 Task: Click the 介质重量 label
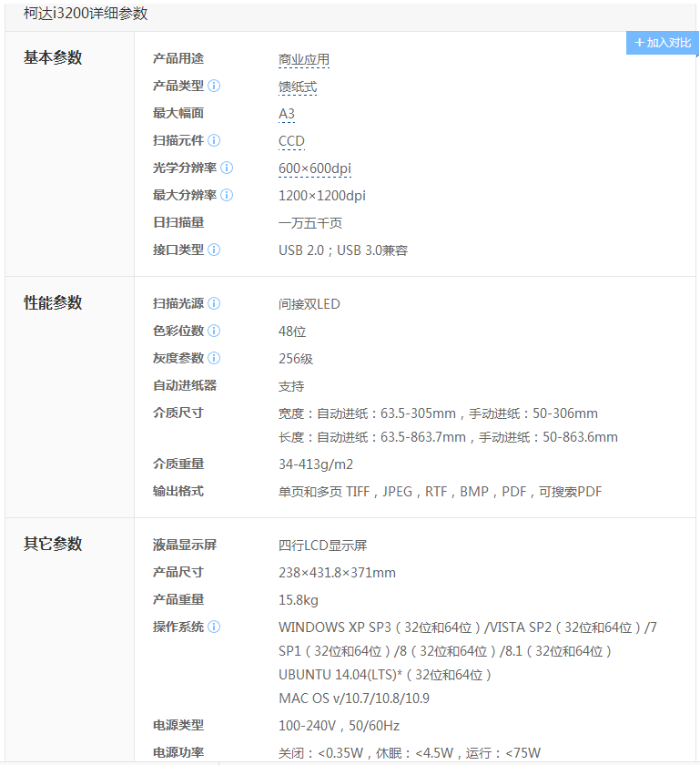click(x=178, y=464)
